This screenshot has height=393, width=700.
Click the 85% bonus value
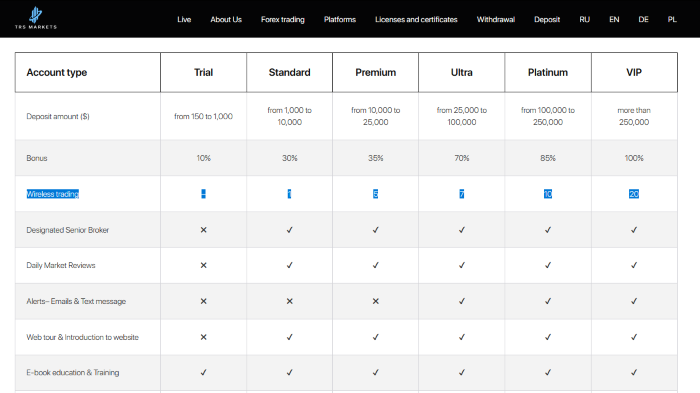click(548, 158)
